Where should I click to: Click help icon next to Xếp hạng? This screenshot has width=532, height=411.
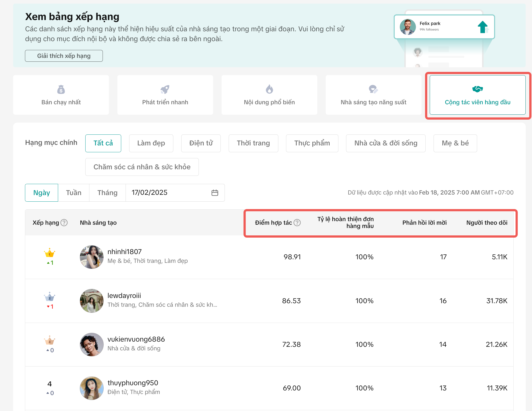[x=64, y=223]
